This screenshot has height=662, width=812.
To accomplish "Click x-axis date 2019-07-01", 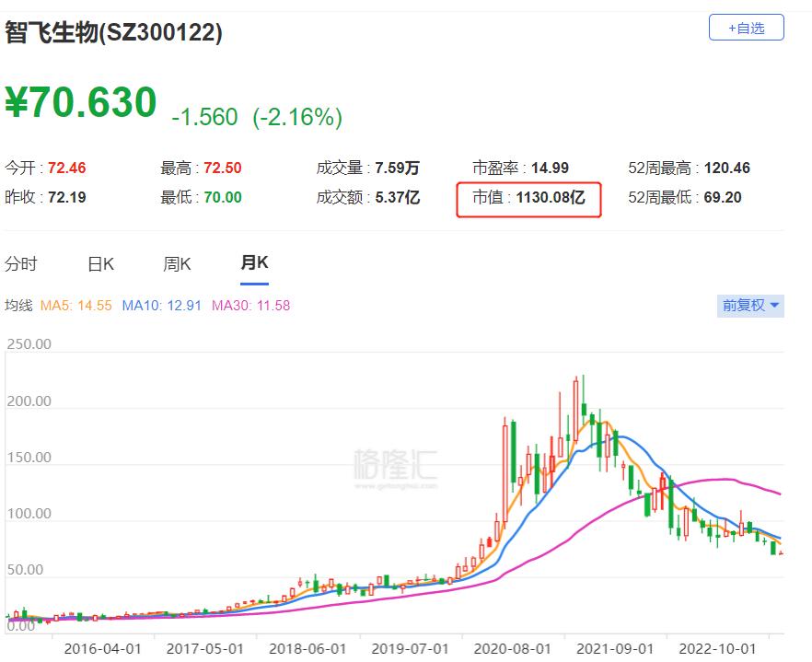I will [411, 649].
